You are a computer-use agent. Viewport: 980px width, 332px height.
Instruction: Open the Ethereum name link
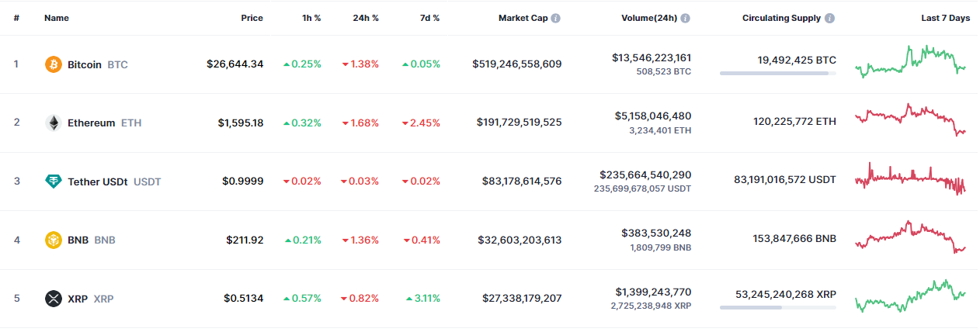[x=91, y=123]
